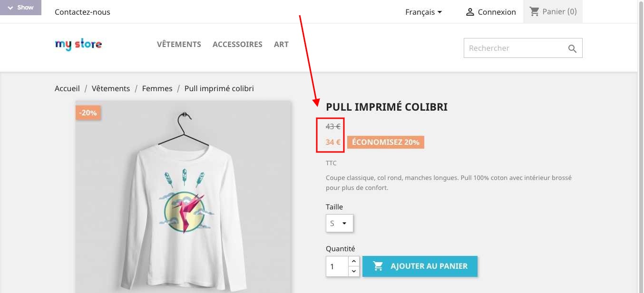Open the Contactez-nous link
This screenshot has height=293, width=644.
82,12
